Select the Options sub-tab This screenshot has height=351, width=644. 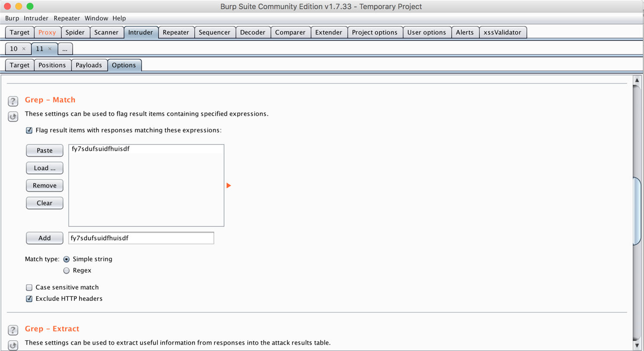tap(124, 65)
